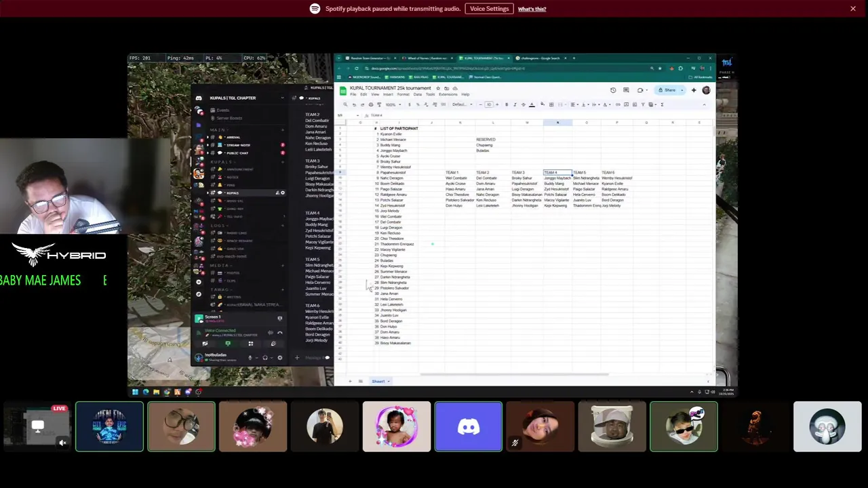Toggle Discord headphones deafen
The image size is (868, 488).
click(265, 358)
